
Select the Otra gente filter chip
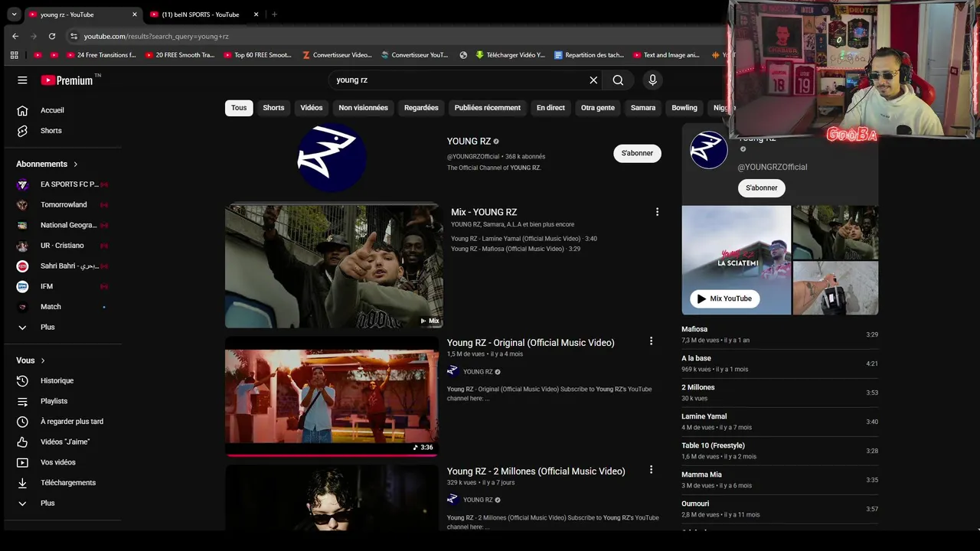598,108
